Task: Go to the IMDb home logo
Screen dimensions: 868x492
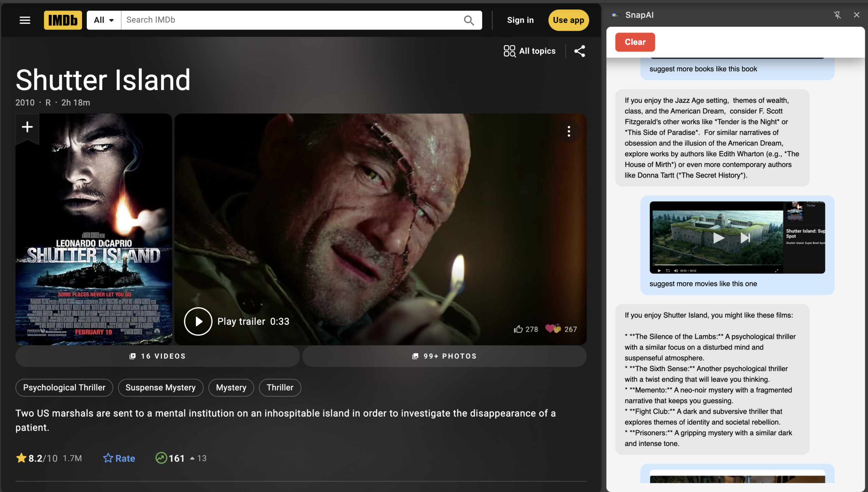Action: [63, 20]
